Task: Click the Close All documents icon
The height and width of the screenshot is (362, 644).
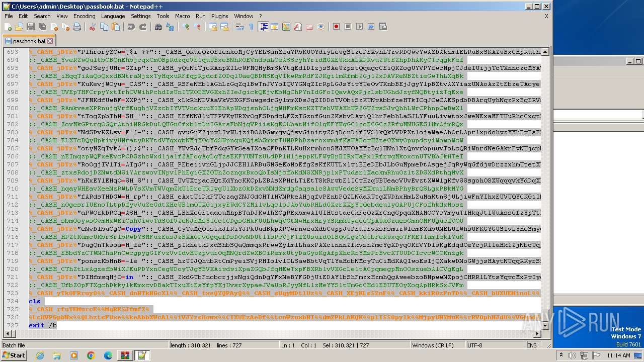Action: [x=65, y=27]
